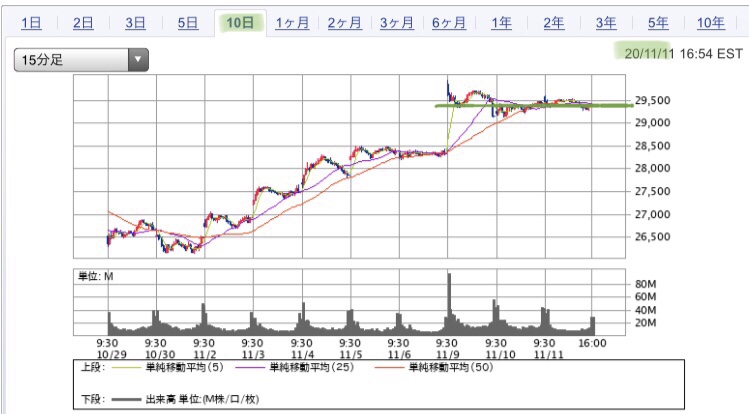The height and width of the screenshot is (414, 749).
Task: Switch to the 2日 range tab
Action: coord(84,23)
